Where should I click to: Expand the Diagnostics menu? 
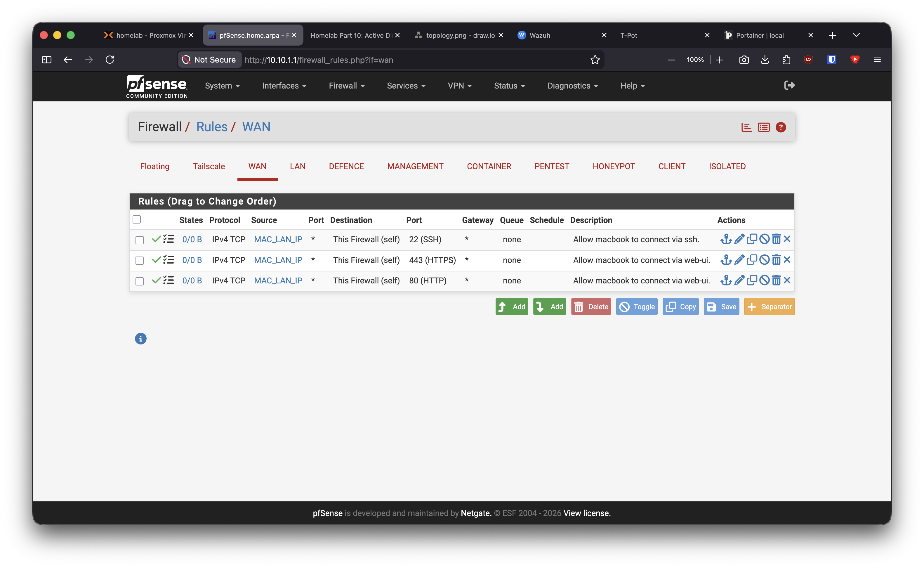click(x=573, y=86)
